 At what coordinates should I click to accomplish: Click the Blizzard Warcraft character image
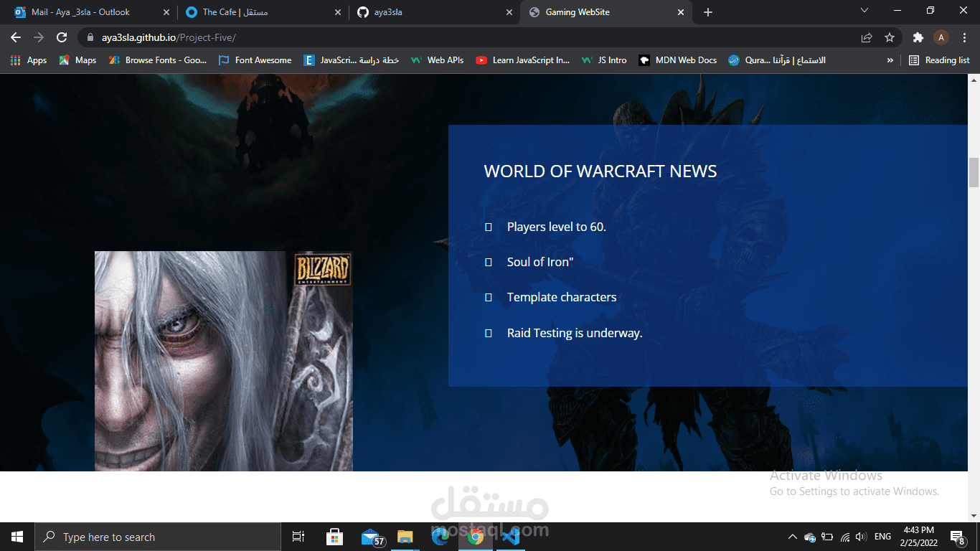pos(224,361)
